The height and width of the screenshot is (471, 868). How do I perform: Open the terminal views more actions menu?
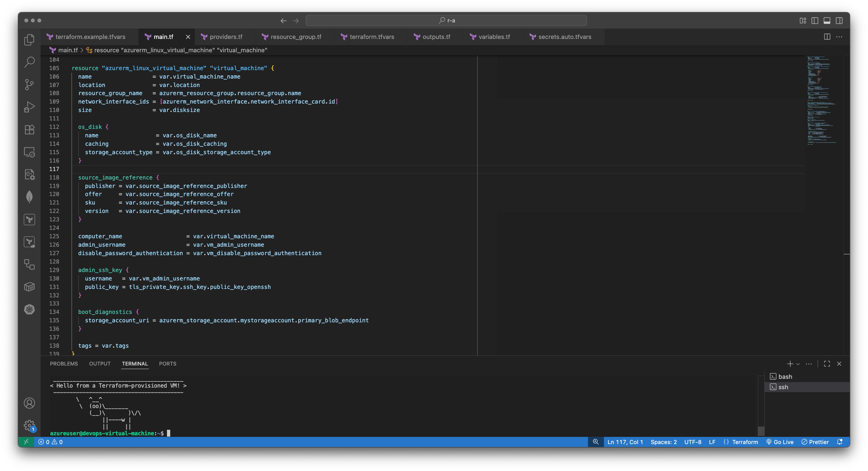coord(809,364)
